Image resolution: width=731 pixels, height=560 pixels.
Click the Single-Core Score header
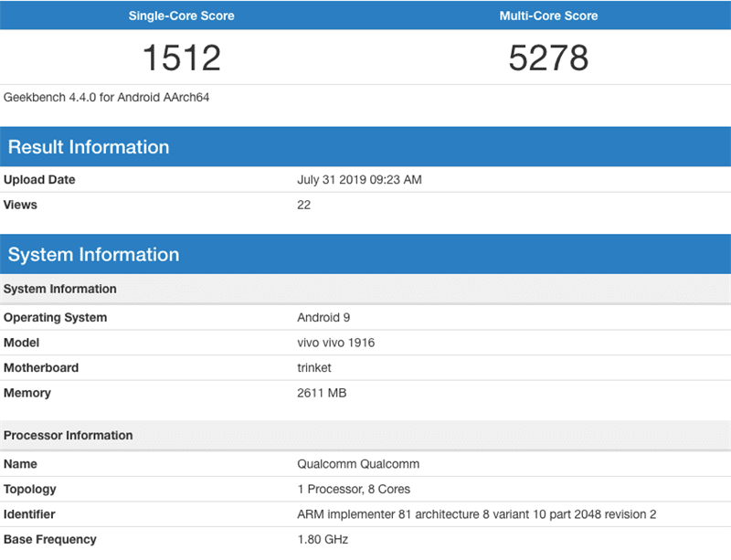click(x=181, y=16)
